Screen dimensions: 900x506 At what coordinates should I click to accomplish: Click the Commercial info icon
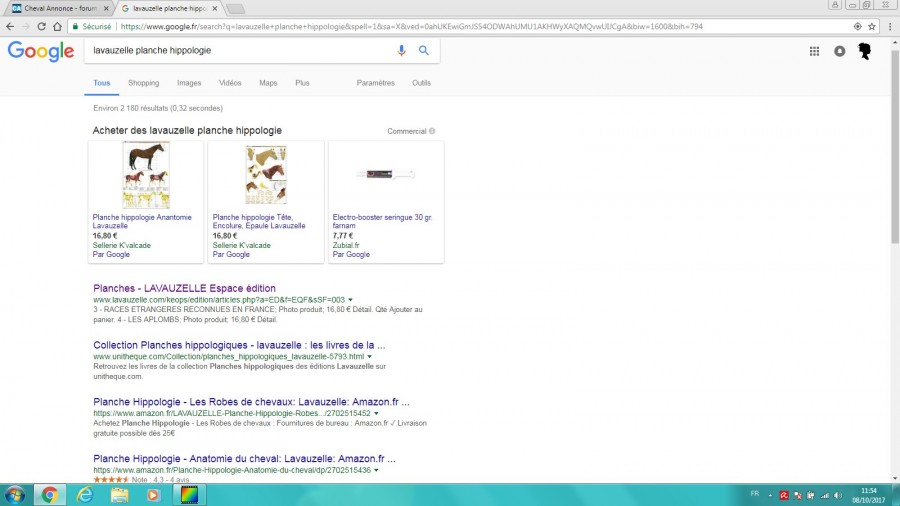(x=432, y=131)
